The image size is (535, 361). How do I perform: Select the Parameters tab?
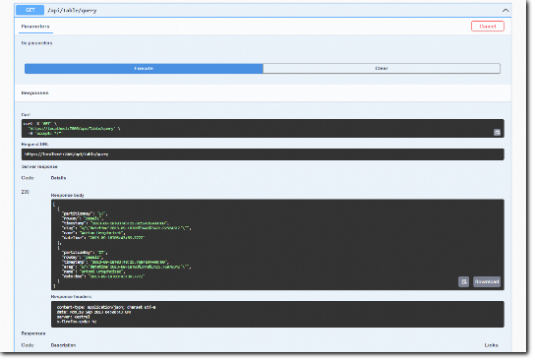(35, 27)
